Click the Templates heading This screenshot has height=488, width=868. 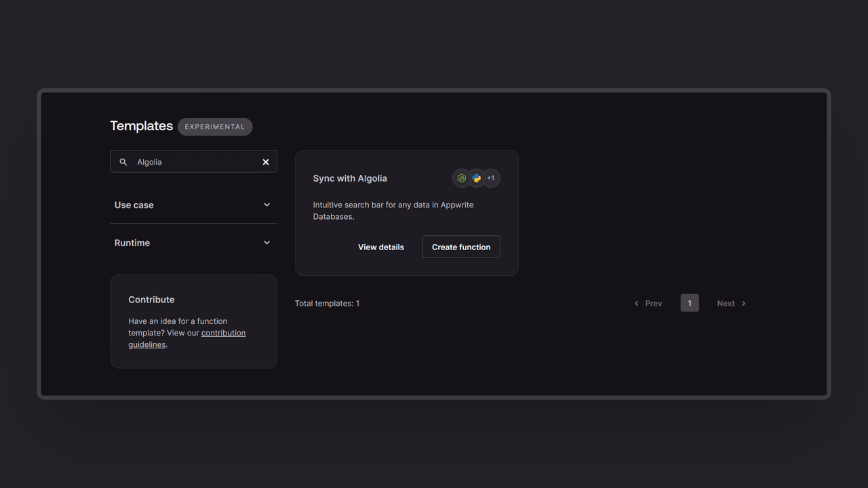(142, 126)
